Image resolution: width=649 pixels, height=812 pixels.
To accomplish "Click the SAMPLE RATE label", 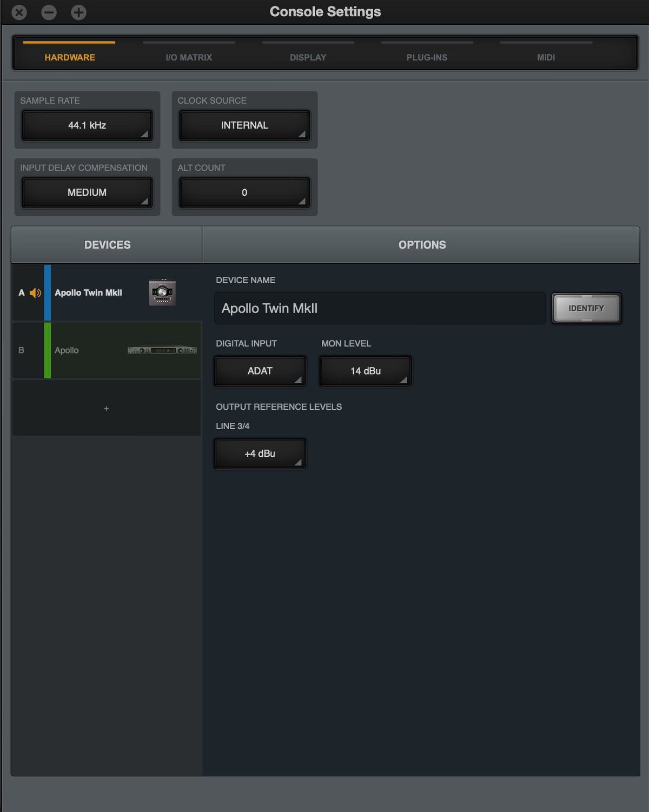I will pos(50,101).
